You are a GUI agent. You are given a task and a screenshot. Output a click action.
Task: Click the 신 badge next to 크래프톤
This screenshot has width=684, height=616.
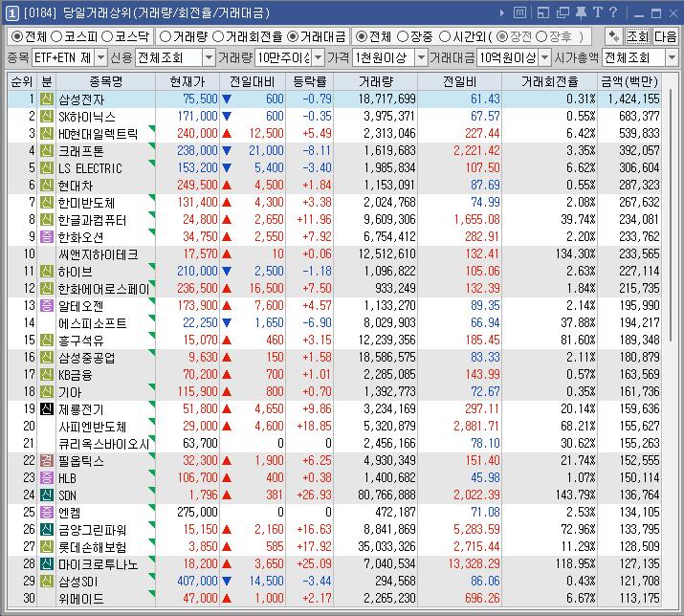coord(47,150)
